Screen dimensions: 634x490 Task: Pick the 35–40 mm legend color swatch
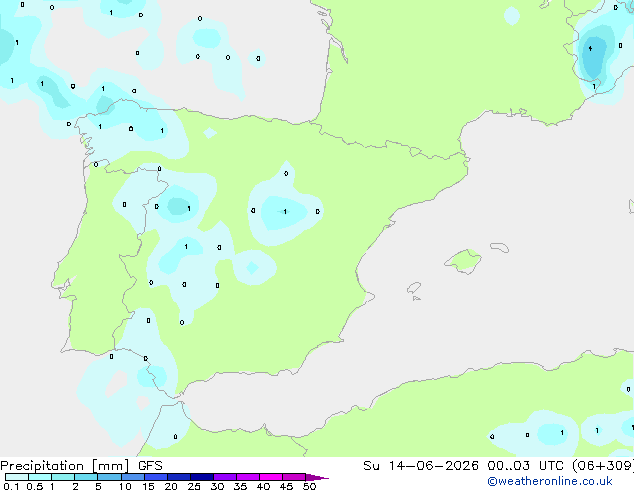248,477
